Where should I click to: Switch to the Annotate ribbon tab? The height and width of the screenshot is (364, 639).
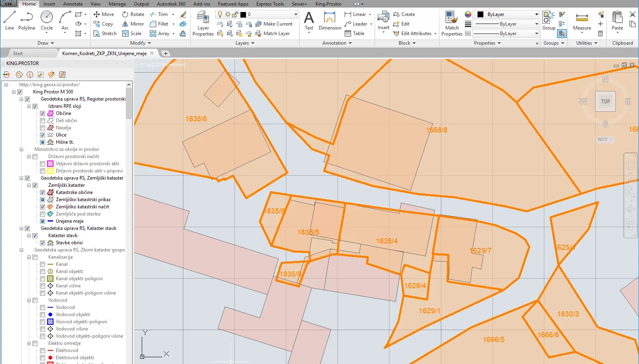coord(73,4)
